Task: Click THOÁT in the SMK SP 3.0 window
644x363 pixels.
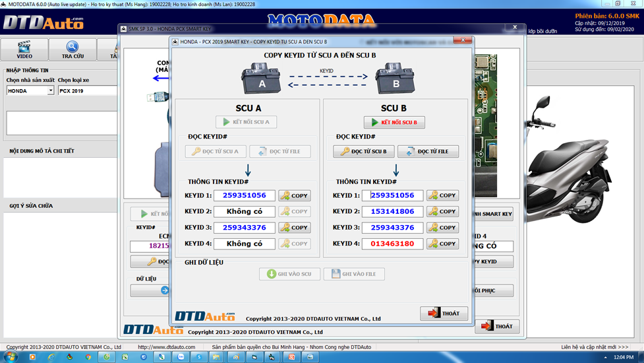Action: pos(498,327)
